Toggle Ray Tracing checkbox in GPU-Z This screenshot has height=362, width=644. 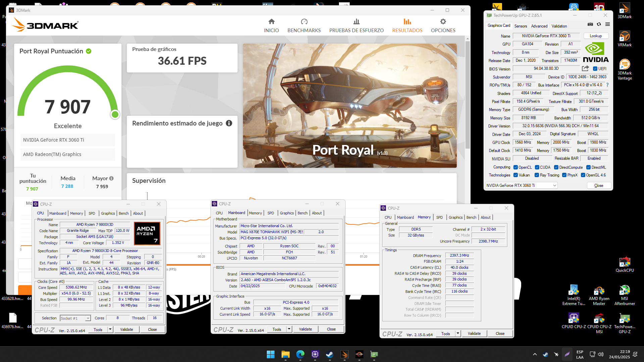(x=537, y=175)
